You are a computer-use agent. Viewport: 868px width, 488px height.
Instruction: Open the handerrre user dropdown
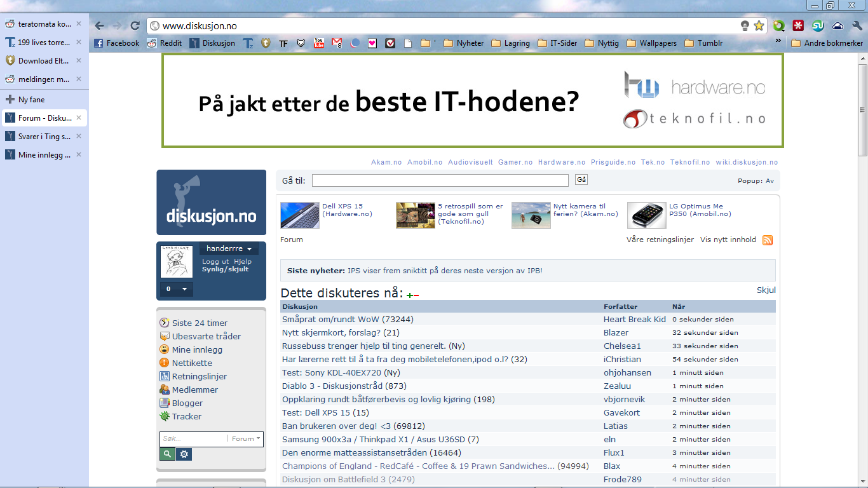point(229,248)
